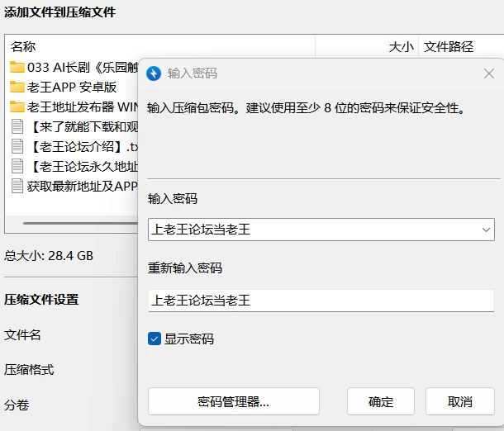Select folder icon of 033 AI长剧
The width and height of the screenshot is (504, 431).
pyautogui.click(x=17, y=67)
